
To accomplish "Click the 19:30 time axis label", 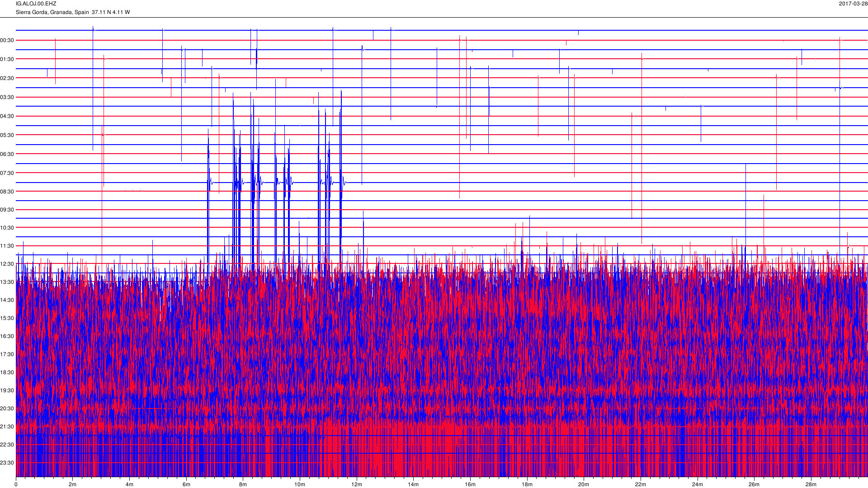I will click(7, 390).
